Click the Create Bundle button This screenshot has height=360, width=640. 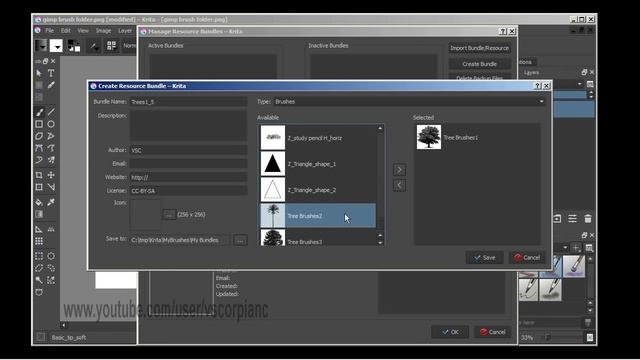480,64
